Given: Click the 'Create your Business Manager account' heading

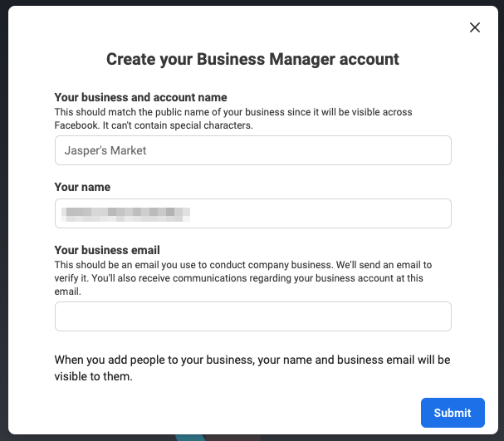Looking at the screenshot, I should [x=252, y=60].
